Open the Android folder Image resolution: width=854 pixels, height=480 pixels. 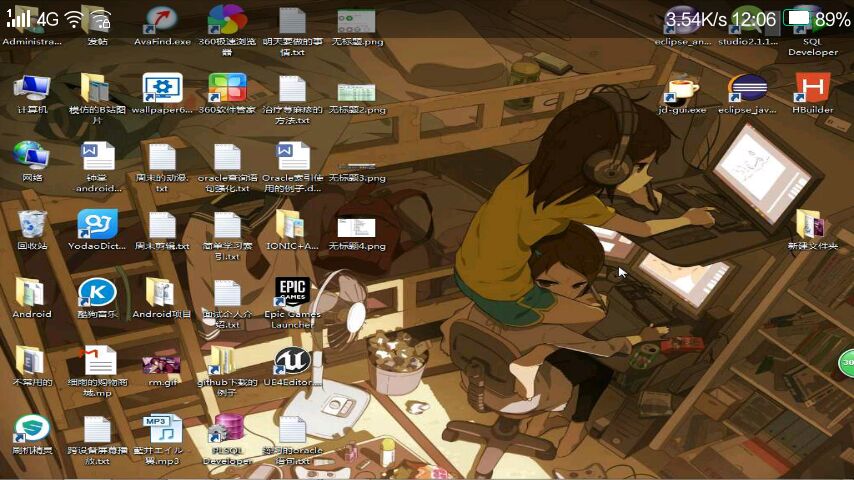click(32, 297)
